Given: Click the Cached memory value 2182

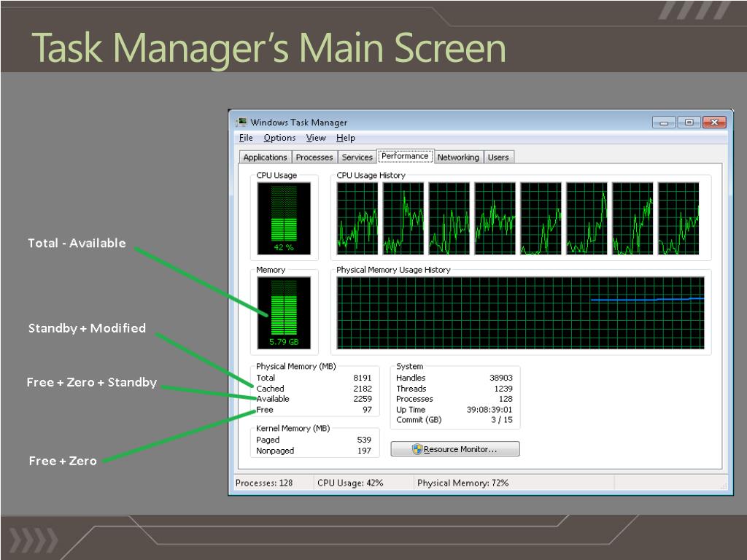Looking at the screenshot, I should pos(362,389).
